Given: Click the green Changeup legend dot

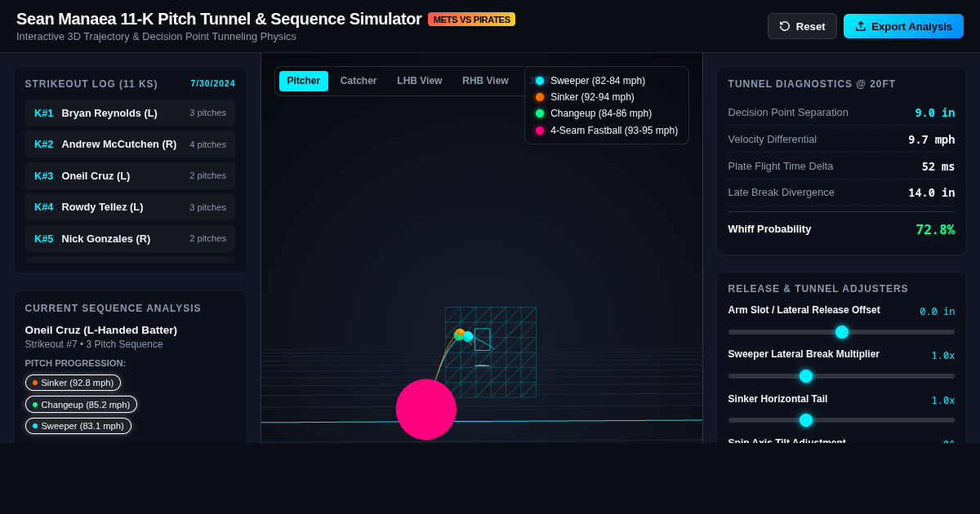Looking at the screenshot, I should point(540,113).
